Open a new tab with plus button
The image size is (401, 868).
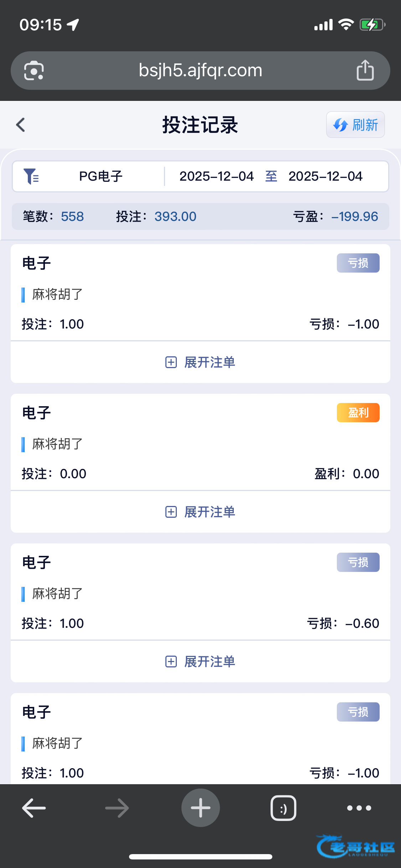[x=200, y=808]
